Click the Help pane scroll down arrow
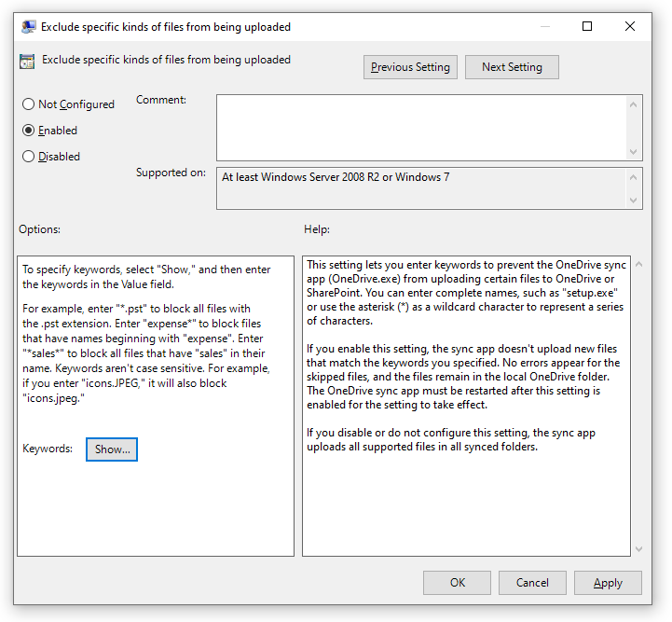The width and height of the screenshot is (672, 622). [x=638, y=548]
